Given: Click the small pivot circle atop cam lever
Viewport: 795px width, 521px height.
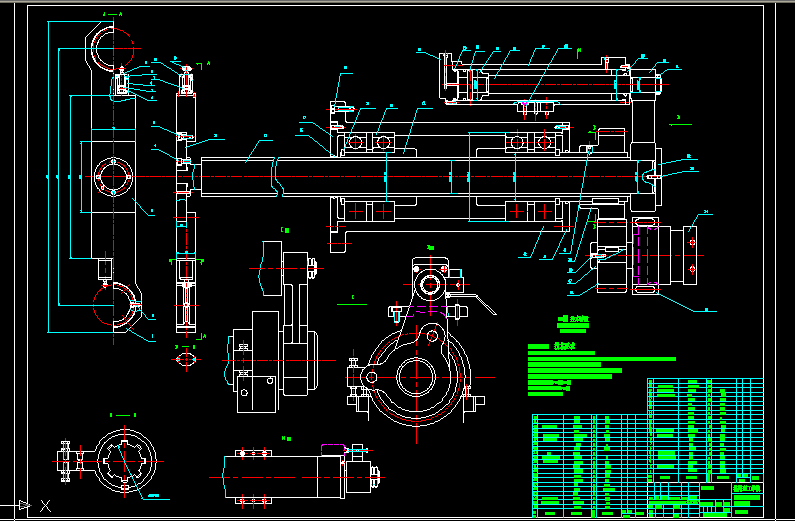Looking at the screenshot, I should point(431,285).
